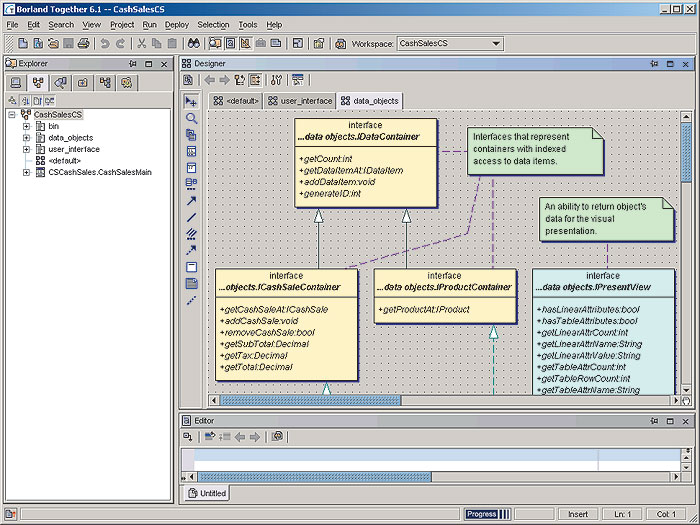
Task: Click the forward arrow in Editor toolbar
Action: pos(254,437)
